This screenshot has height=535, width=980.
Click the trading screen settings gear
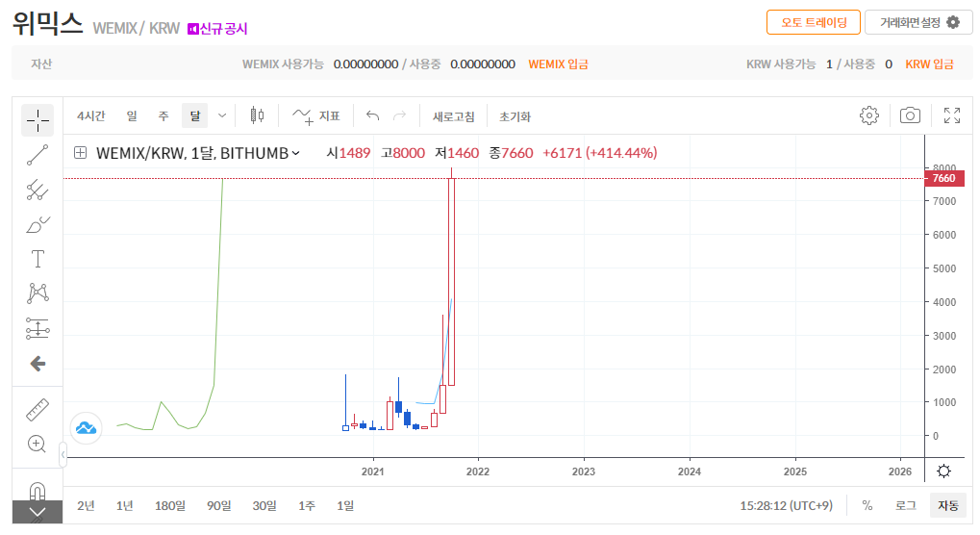[x=953, y=22]
